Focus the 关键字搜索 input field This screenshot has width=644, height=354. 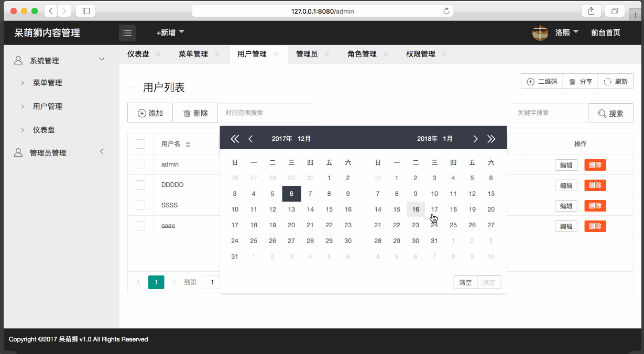click(x=548, y=113)
